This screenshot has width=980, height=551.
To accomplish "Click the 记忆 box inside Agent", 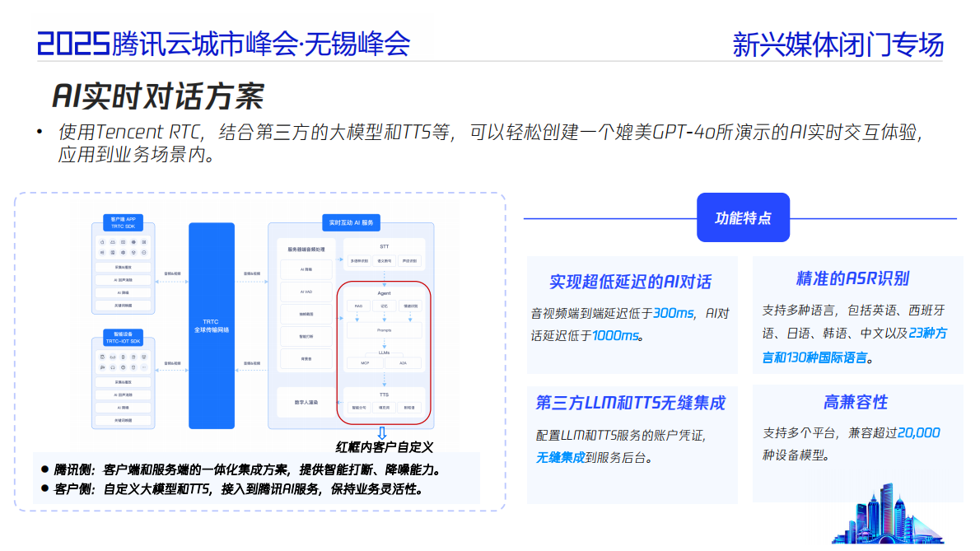I will [x=384, y=306].
